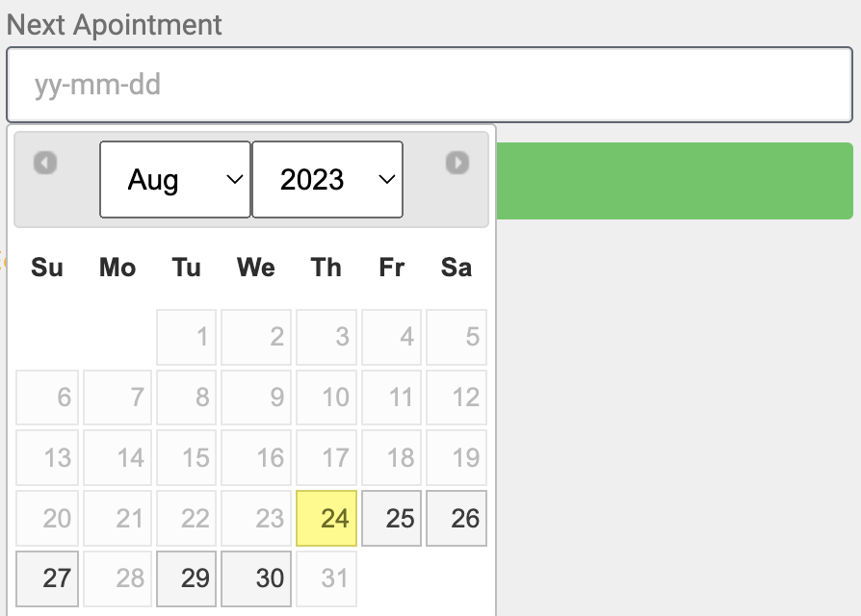Click the disabled date 23
This screenshot has width=861, height=616.
(256, 519)
